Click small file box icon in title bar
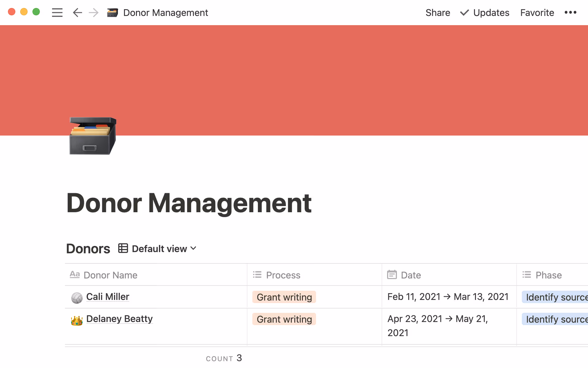 pos(112,13)
